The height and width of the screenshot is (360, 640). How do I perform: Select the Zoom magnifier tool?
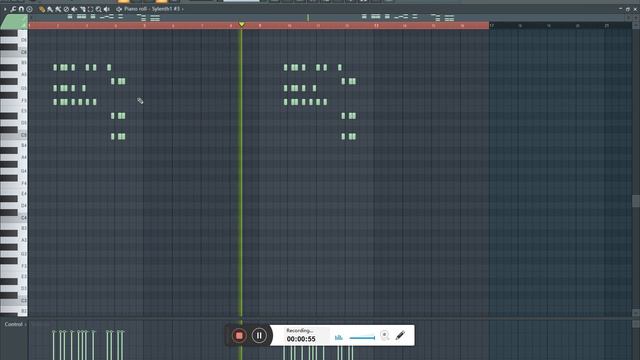[99, 9]
